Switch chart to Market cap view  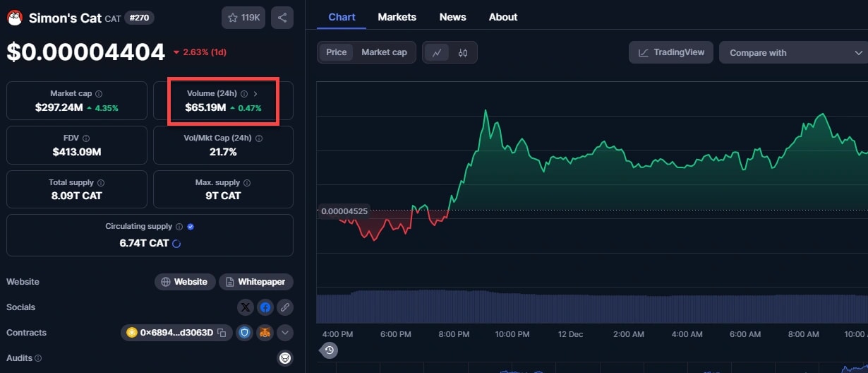(384, 52)
